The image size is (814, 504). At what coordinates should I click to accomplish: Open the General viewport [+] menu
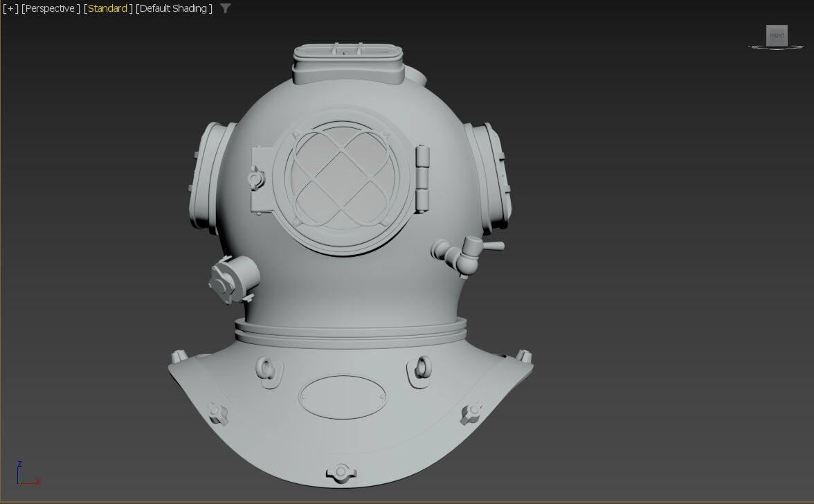pos(10,8)
